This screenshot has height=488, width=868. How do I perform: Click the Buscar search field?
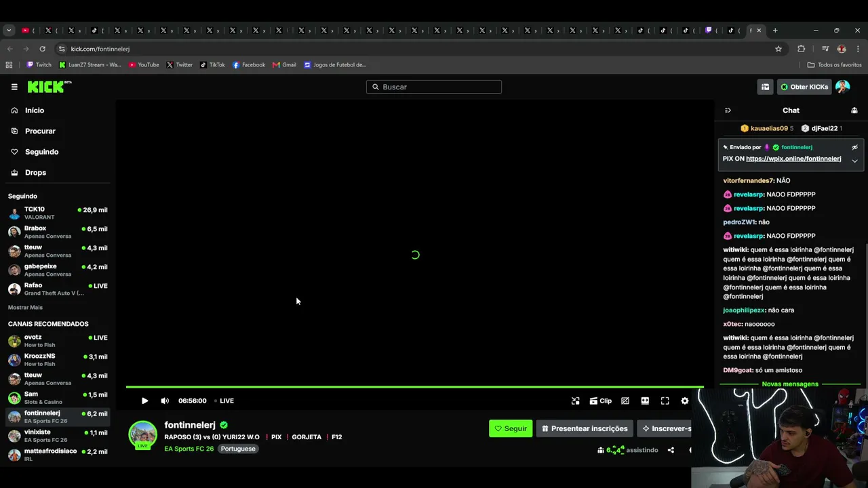pos(434,87)
